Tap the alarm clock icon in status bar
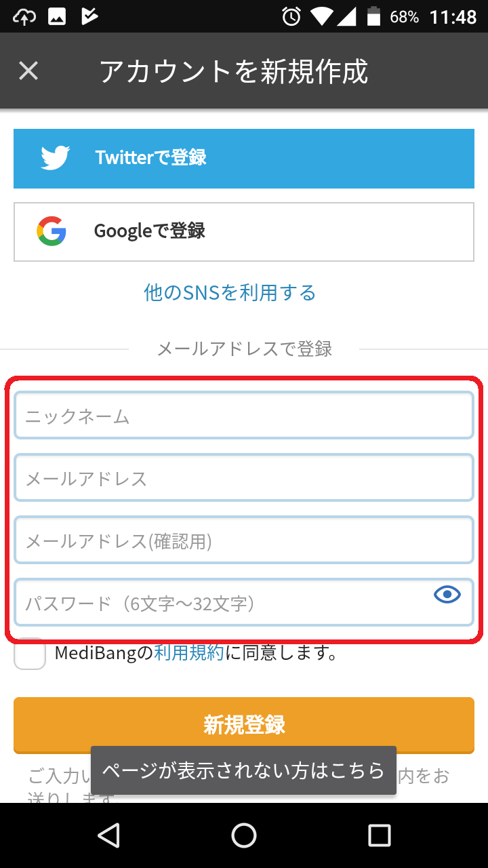 290,16
